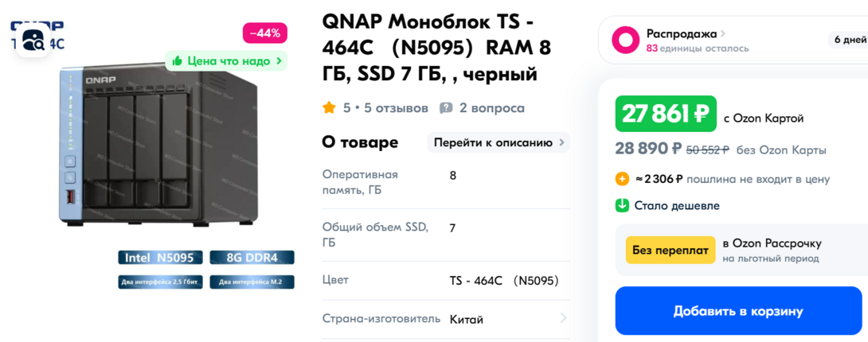Click the pink Ozon sale circle icon
The image size is (868, 342).
(625, 40)
